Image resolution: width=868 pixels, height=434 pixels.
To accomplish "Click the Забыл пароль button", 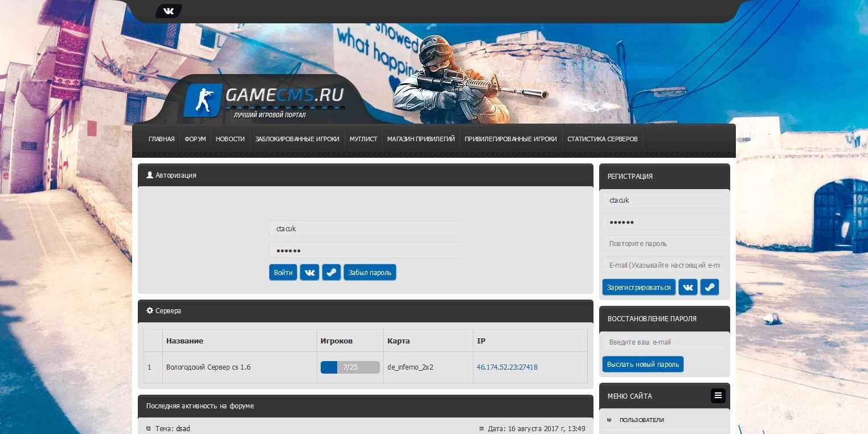I will [x=370, y=272].
